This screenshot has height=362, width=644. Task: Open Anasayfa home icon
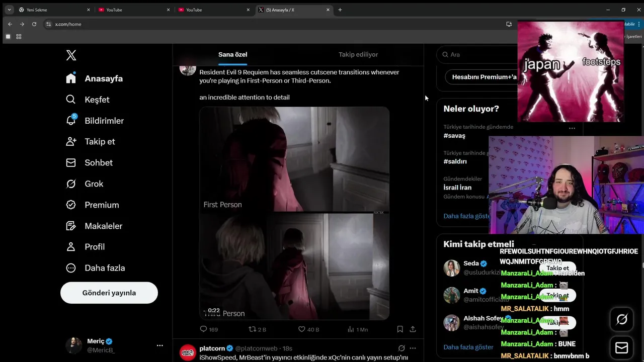click(x=71, y=78)
